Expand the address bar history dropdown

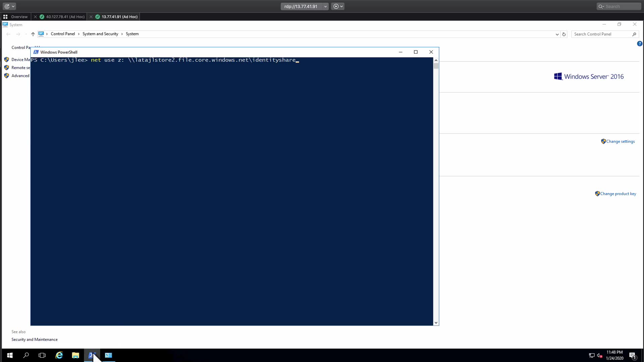coord(557,34)
